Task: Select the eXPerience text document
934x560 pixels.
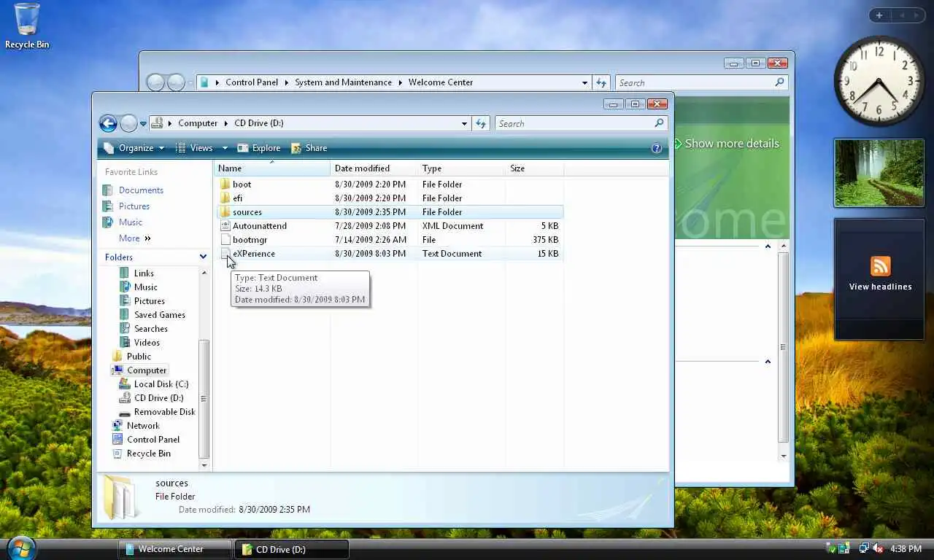Action: tap(390, 254)
